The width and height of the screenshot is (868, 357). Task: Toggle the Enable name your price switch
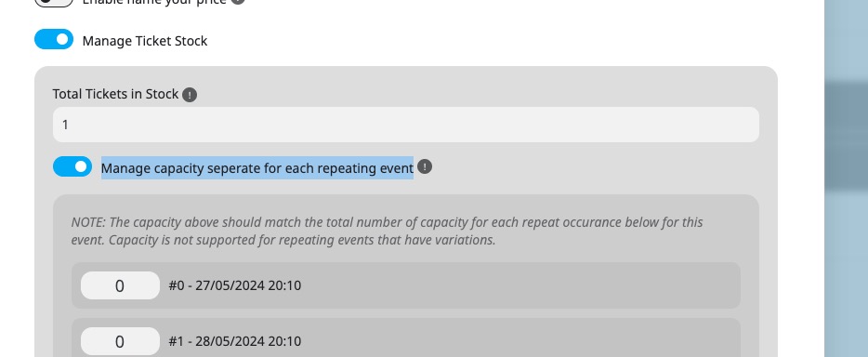[54, 2]
